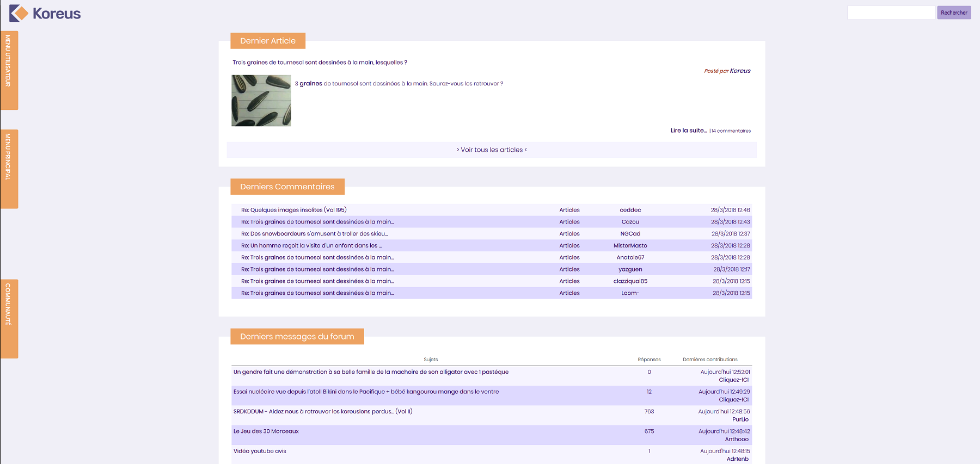Open forum topic 'Vidéo youtube avis'

[260, 451]
